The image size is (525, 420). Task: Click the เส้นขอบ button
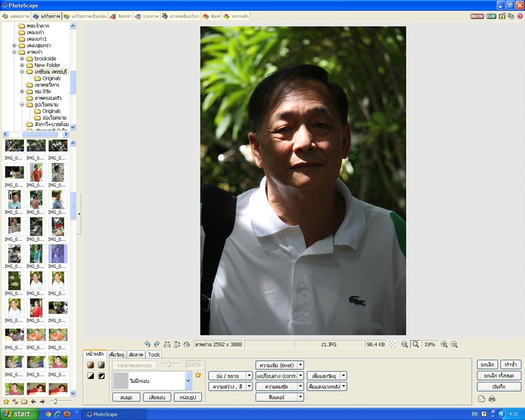coord(157,397)
